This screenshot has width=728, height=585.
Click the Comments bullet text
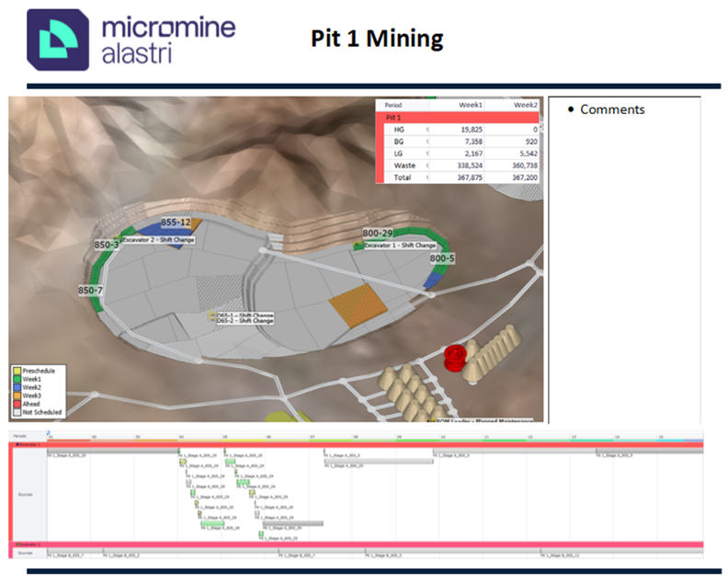coord(612,109)
